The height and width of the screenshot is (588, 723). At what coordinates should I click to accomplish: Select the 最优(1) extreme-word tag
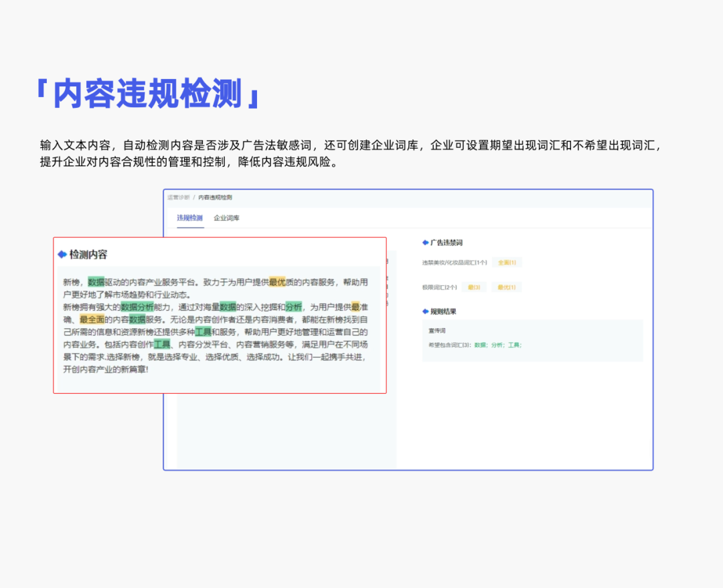click(506, 287)
